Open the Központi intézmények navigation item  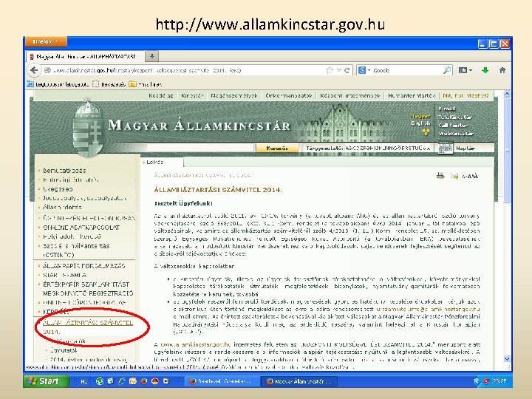pyautogui.click(x=350, y=95)
